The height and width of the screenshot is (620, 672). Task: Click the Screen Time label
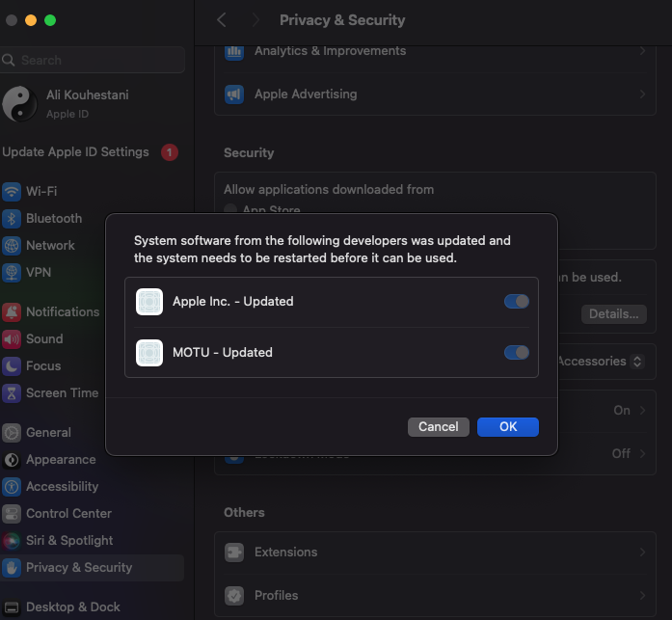pyautogui.click(x=62, y=392)
